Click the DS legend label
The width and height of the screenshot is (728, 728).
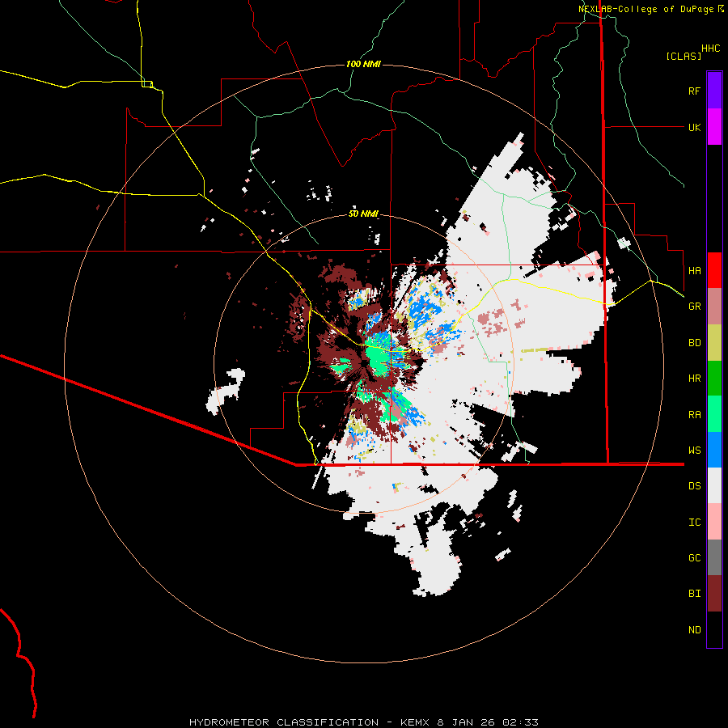[x=694, y=486]
